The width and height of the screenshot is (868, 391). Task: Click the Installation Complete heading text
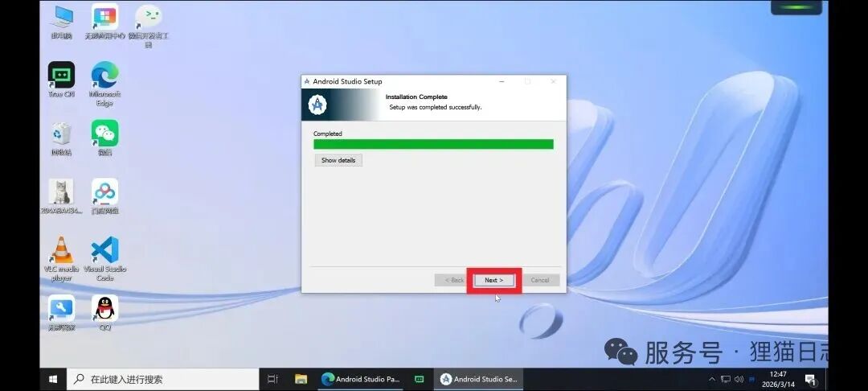coord(416,97)
